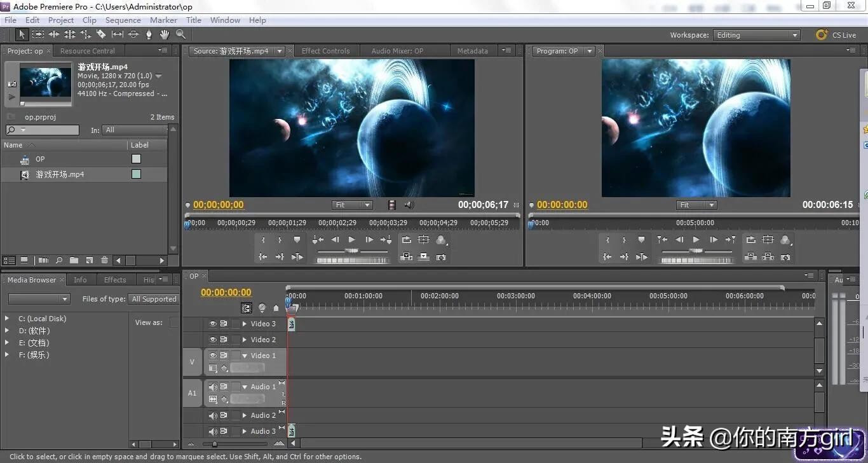Screen dimensions: 868x463
Task: Select the Slide tool
Action: click(133, 34)
